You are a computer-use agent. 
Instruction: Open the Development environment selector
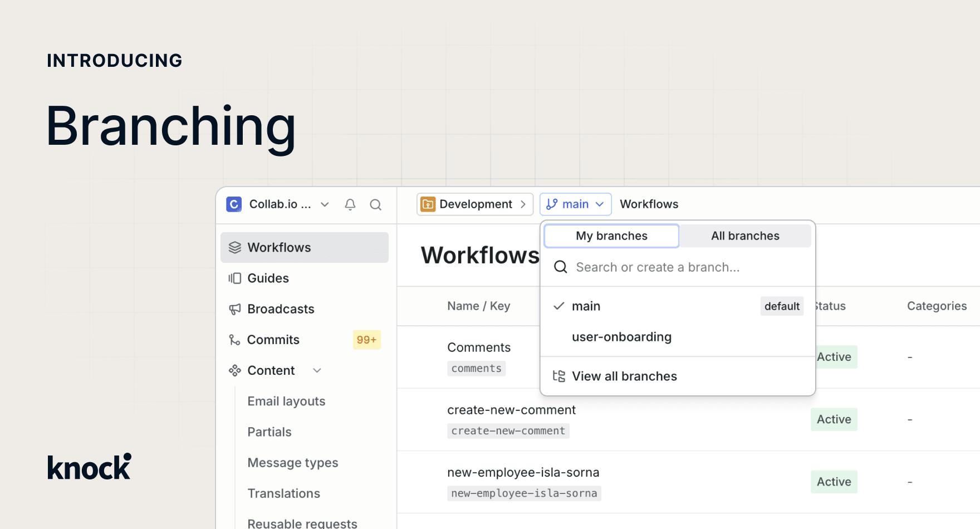(474, 204)
